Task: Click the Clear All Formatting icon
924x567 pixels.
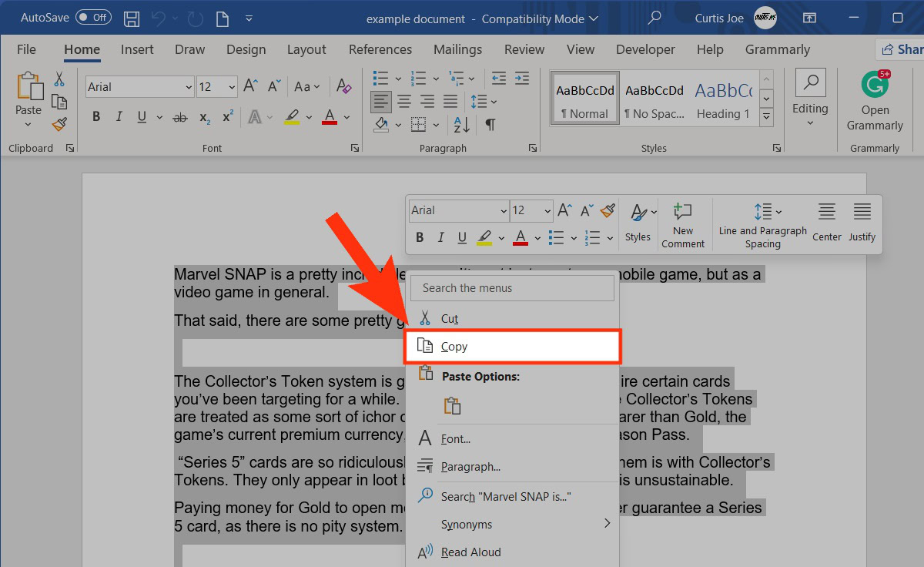Action: 344,87
